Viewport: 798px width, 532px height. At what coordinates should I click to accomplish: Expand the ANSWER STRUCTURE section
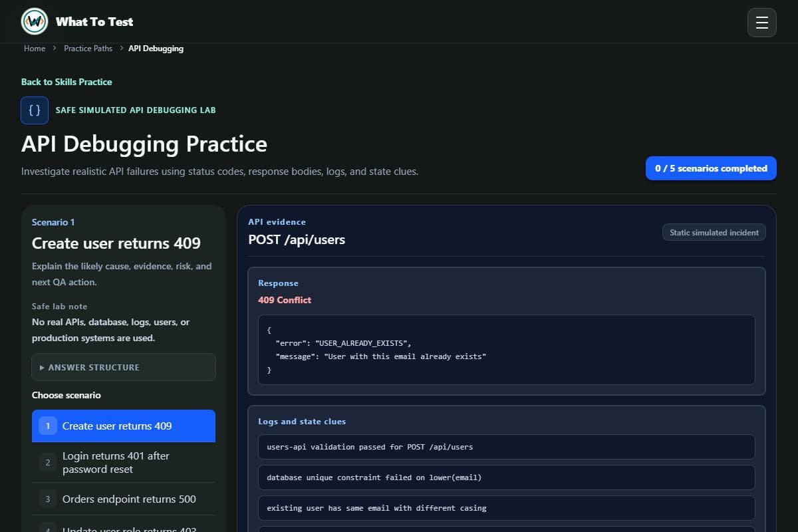click(x=124, y=367)
